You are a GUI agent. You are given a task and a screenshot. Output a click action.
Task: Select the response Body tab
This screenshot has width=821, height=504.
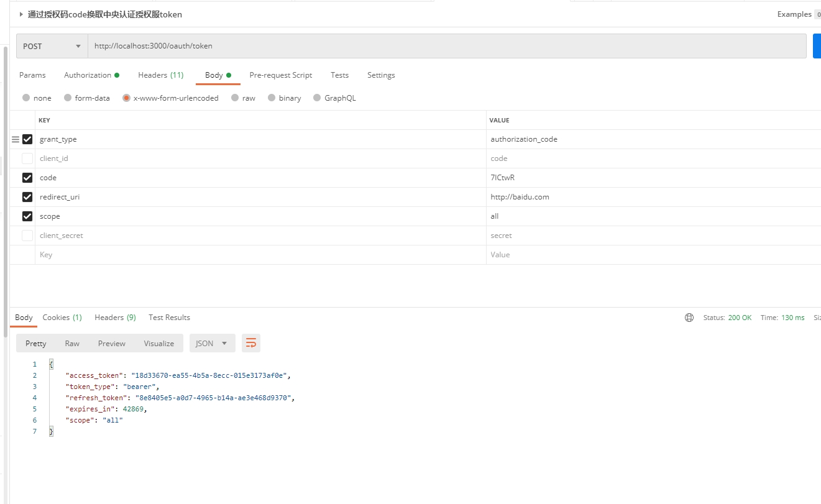24,318
